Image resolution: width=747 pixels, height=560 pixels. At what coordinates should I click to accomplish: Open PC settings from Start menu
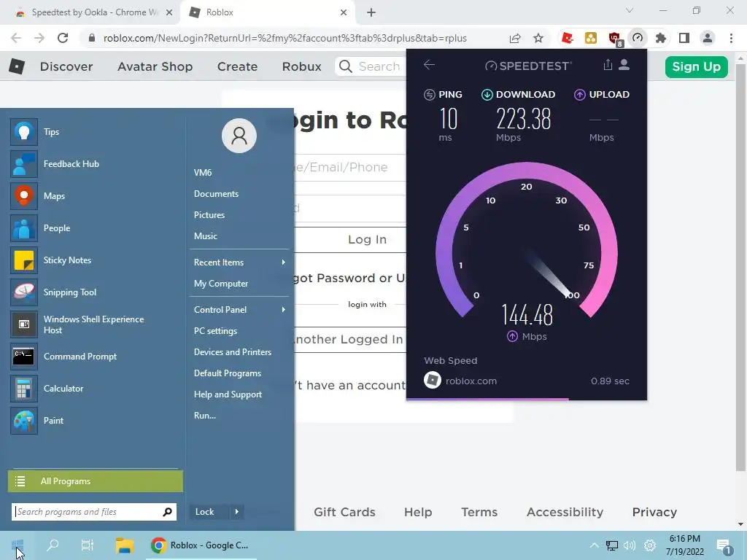pyautogui.click(x=215, y=331)
